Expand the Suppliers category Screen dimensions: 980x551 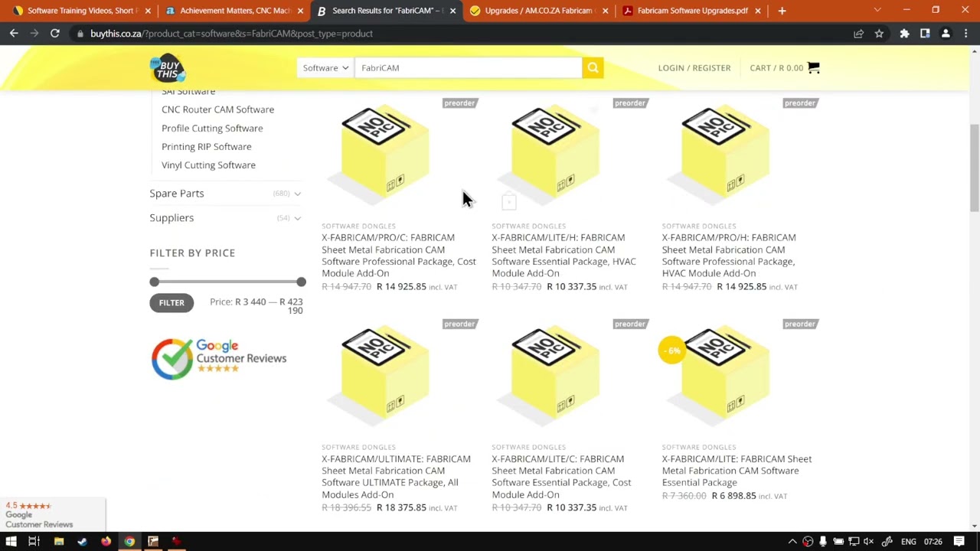[x=297, y=218]
